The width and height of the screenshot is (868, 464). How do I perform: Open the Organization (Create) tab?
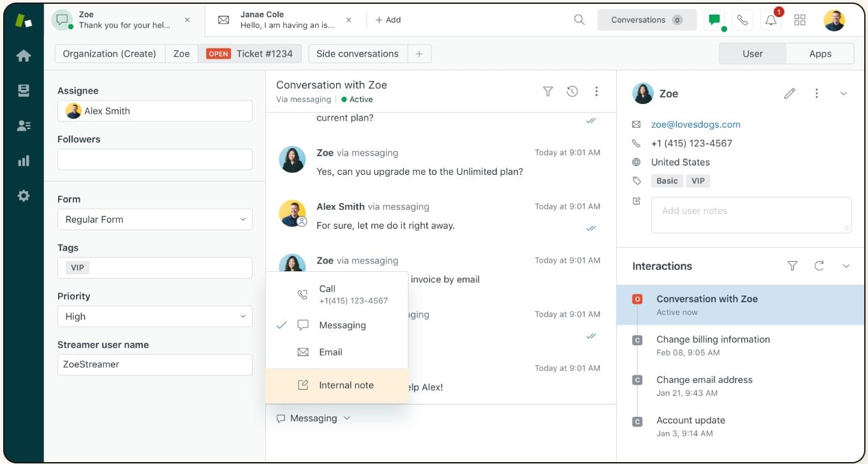pyautogui.click(x=110, y=54)
